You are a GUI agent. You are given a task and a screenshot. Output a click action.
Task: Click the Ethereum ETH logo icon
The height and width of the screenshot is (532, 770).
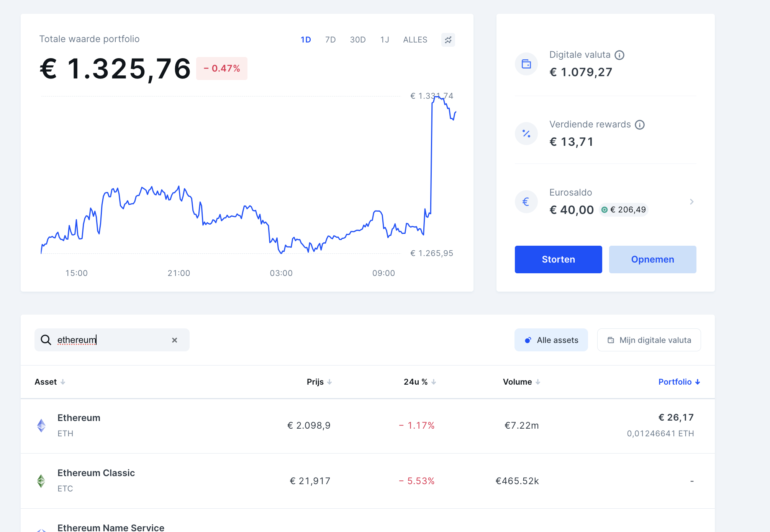pos(41,426)
